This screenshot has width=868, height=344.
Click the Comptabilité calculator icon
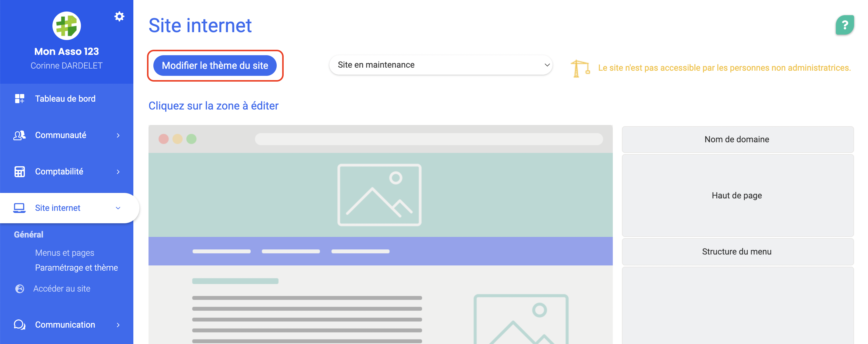[x=19, y=172]
